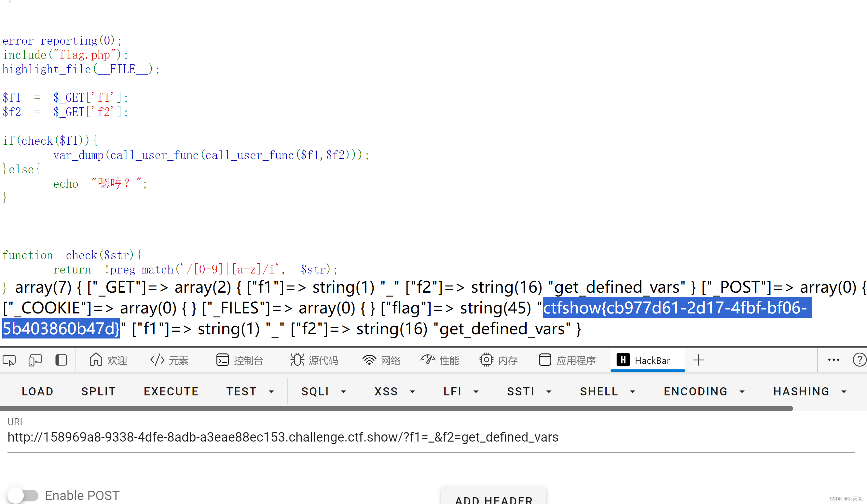Toggle the device emulation icon

34,360
